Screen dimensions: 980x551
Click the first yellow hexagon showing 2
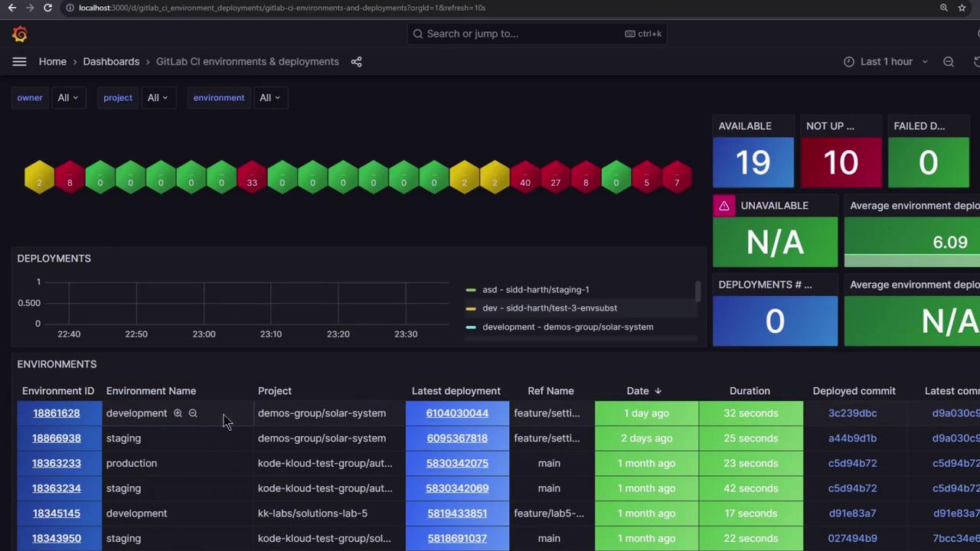39,177
